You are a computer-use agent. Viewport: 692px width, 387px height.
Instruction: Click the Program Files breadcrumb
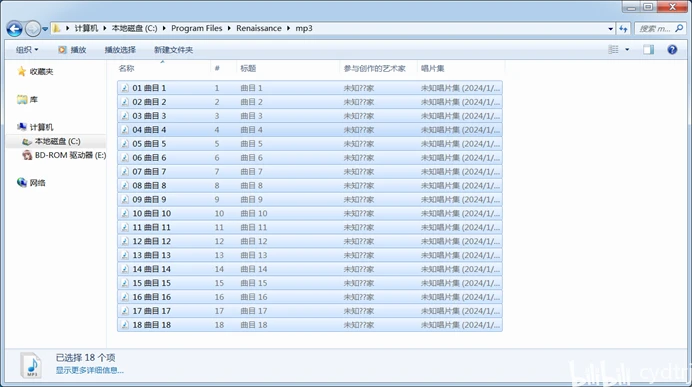tap(196, 28)
